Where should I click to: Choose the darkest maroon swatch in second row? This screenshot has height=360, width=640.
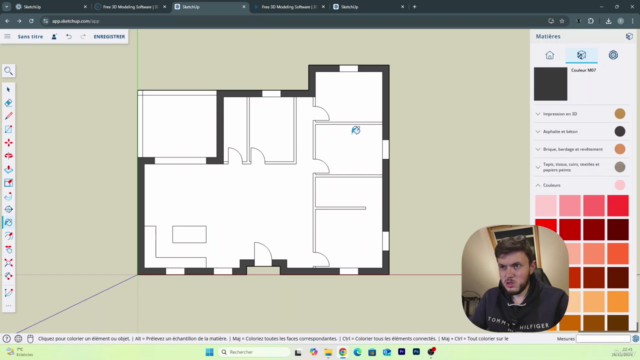pos(618,229)
